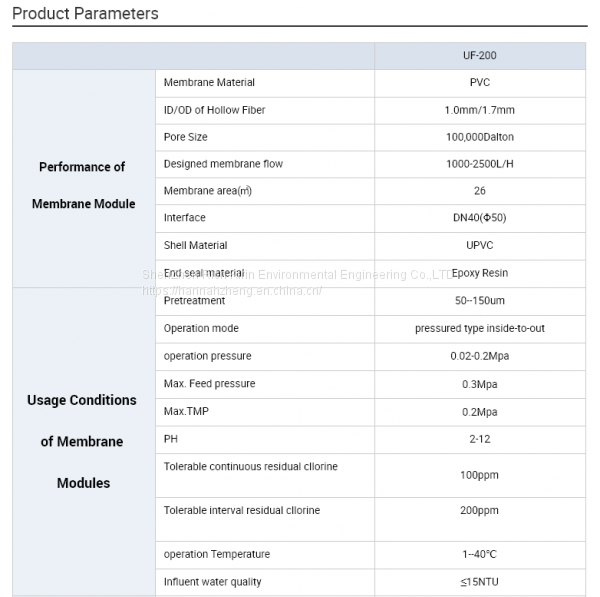The height and width of the screenshot is (597, 600).
Task: Click the 0.02-0.2Mpa operation pressure value
Action: point(479,355)
